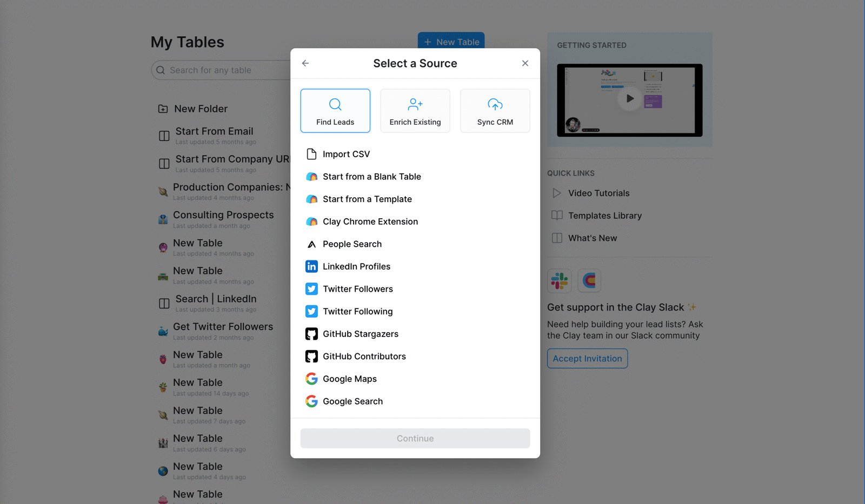Open the What's New quick link

(592, 238)
